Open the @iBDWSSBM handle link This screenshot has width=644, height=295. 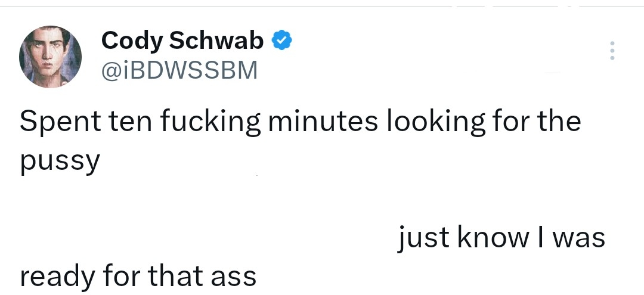point(180,70)
